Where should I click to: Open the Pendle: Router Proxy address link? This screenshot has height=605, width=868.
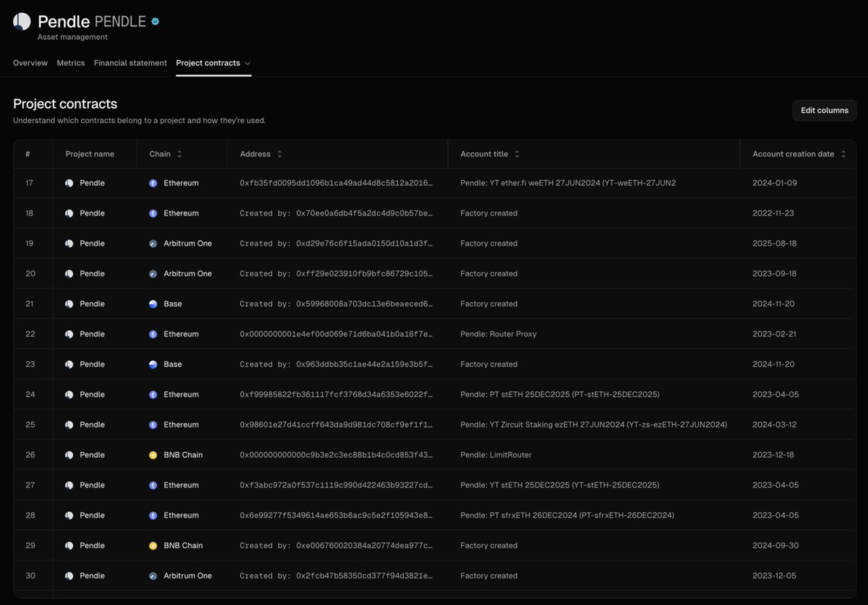click(336, 334)
